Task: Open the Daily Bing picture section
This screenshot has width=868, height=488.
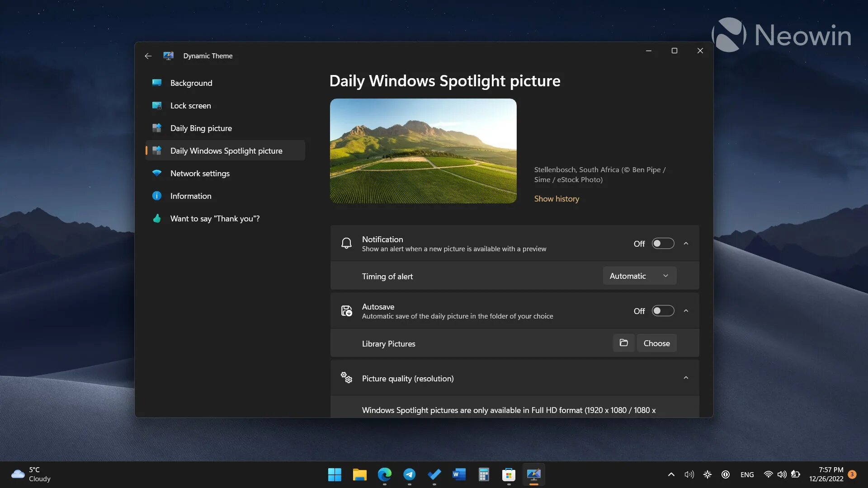Action: pos(201,128)
